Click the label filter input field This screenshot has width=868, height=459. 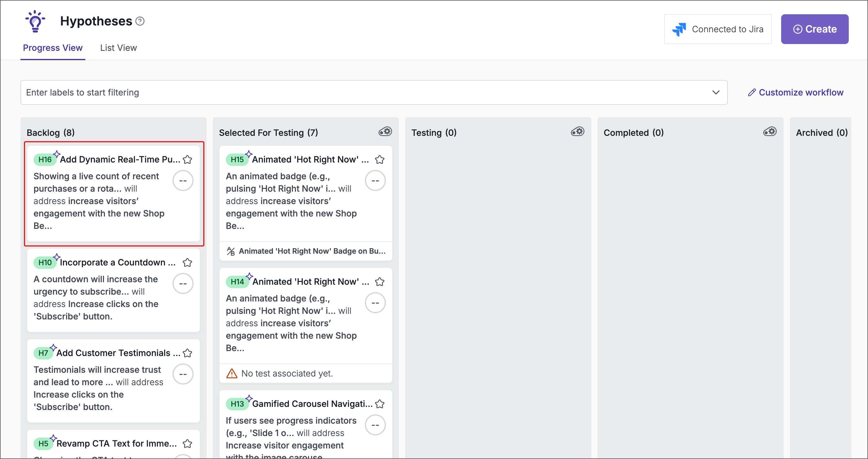[x=374, y=93]
